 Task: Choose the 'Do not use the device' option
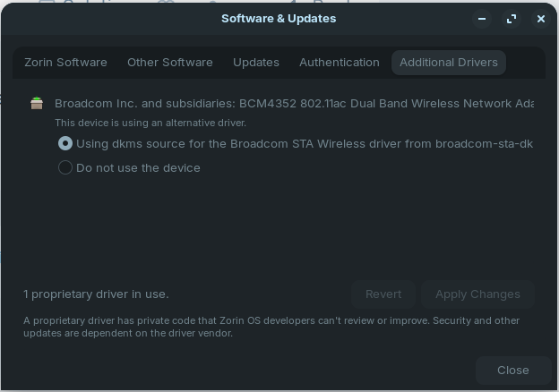[x=65, y=167]
